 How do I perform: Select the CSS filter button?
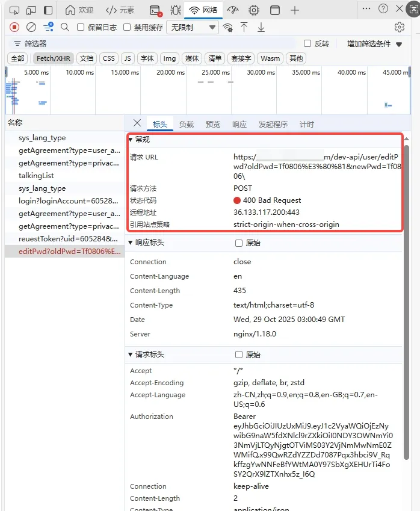[x=109, y=58]
